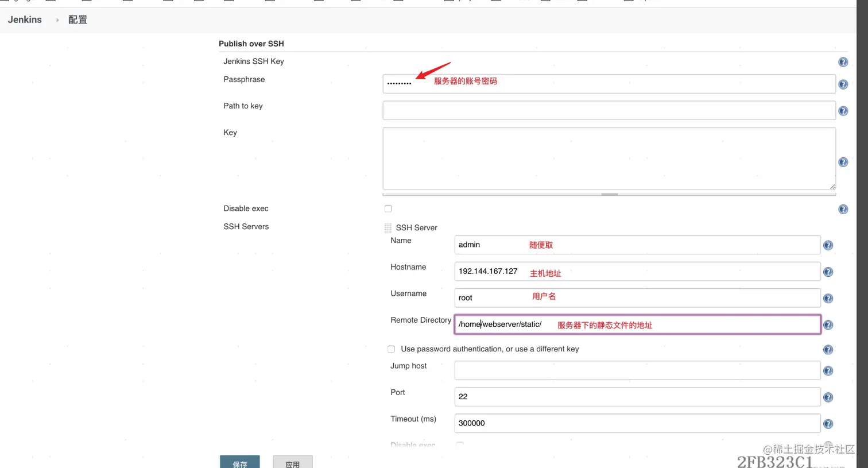Click into the Path to key field
This screenshot has height=468, width=868.
[609, 110]
